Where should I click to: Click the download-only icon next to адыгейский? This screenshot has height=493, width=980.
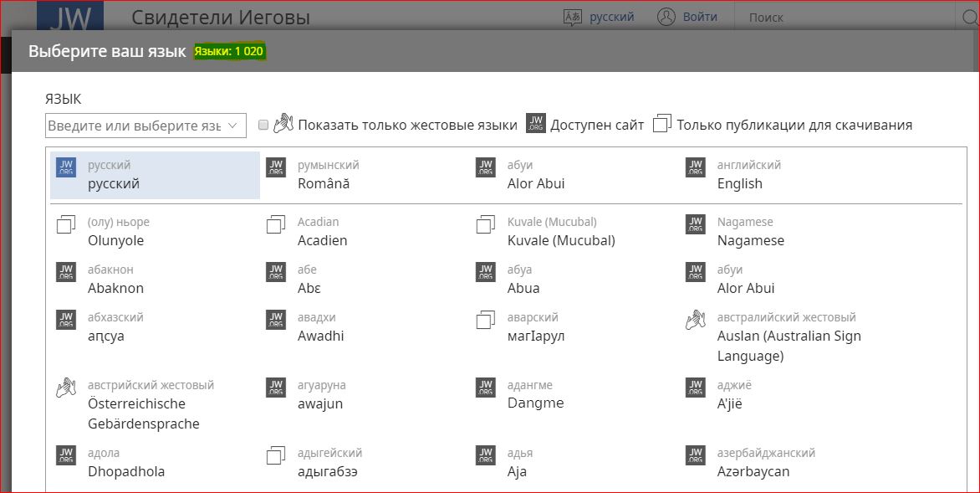pos(276,455)
